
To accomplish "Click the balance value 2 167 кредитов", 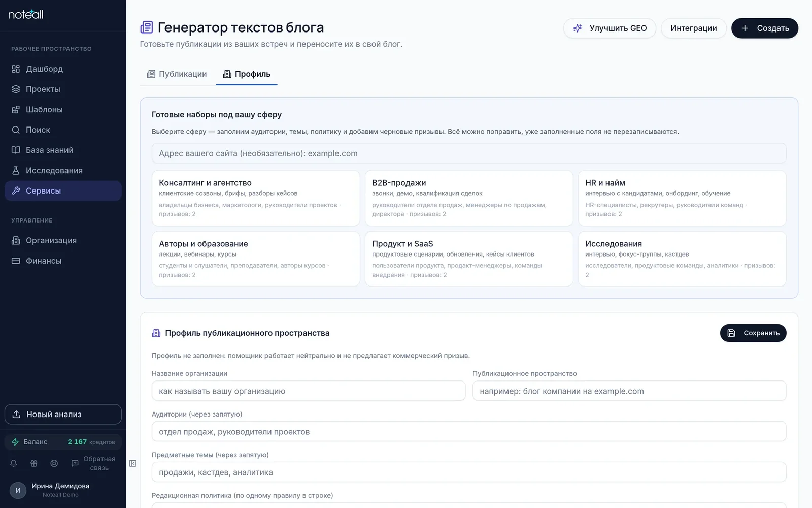I will coord(91,442).
